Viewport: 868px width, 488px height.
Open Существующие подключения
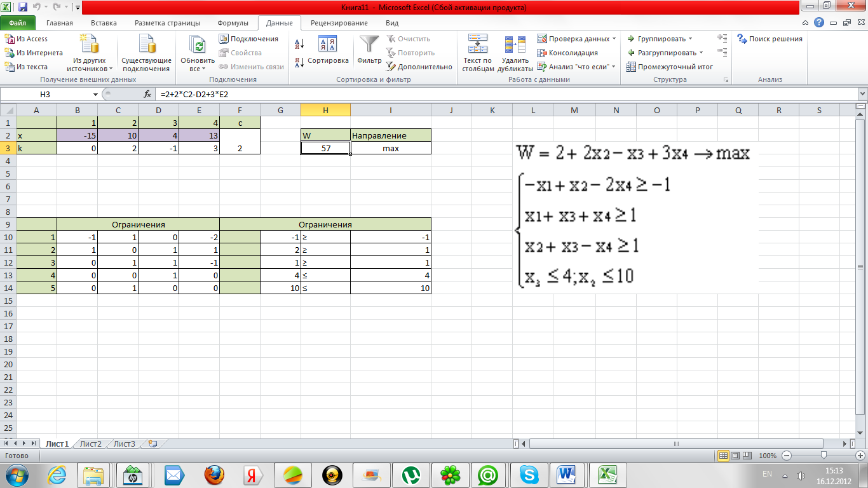tap(147, 53)
